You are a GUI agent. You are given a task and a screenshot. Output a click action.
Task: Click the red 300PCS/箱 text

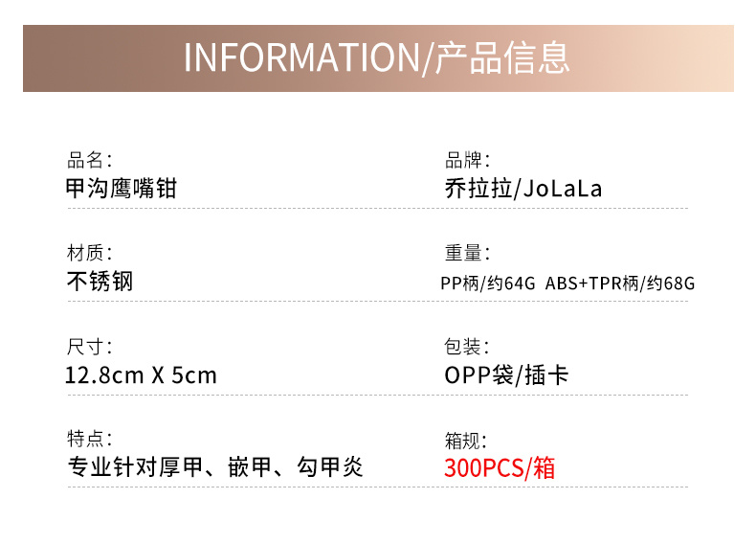point(500,468)
